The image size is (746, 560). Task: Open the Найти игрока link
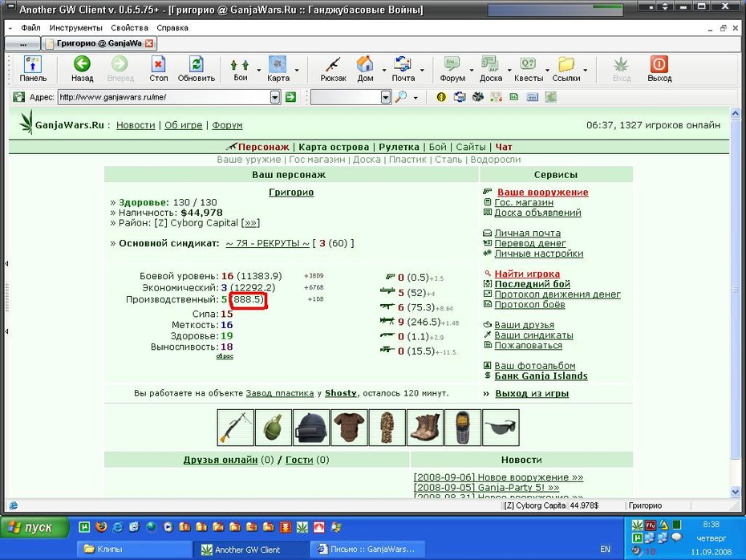coord(527,274)
